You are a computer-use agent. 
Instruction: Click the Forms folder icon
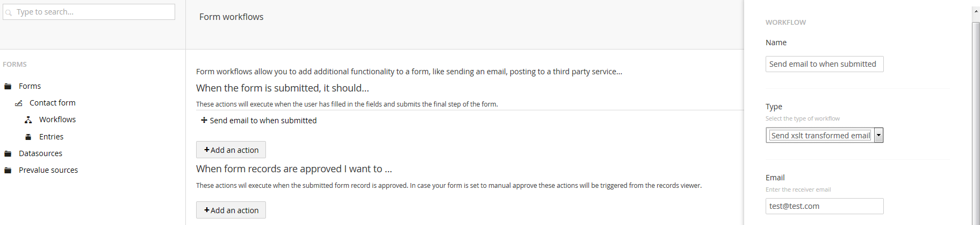pyautogui.click(x=8, y=86)
